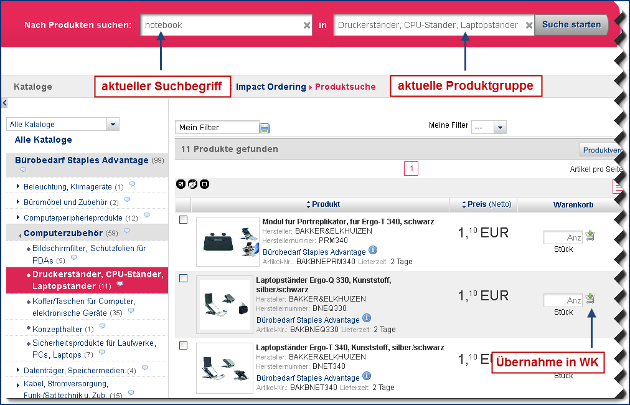The height and width of the screenshot is (405, 630).
Task: Tick checkbox for Modul für Portreplikator
Action: point(183,220)
